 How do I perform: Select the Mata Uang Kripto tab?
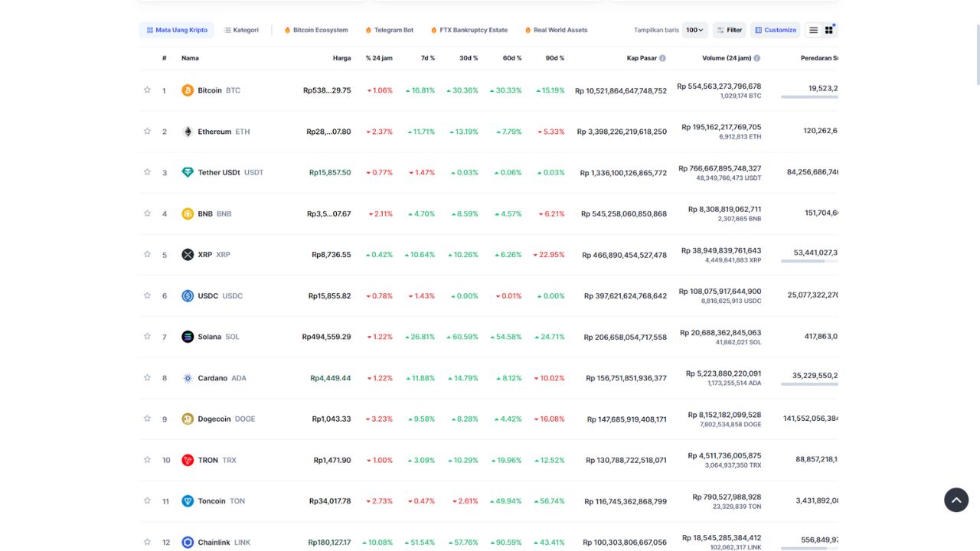click(177, 30)
